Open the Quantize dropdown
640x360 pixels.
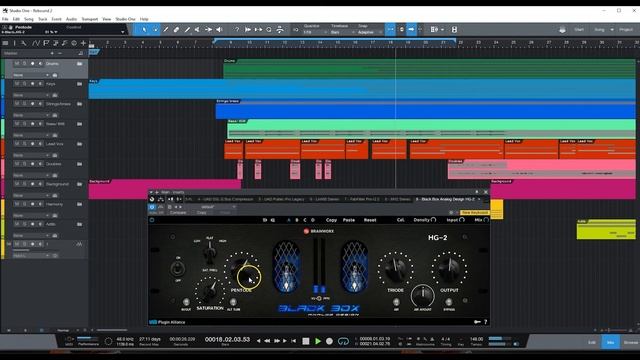coord(315,32)
